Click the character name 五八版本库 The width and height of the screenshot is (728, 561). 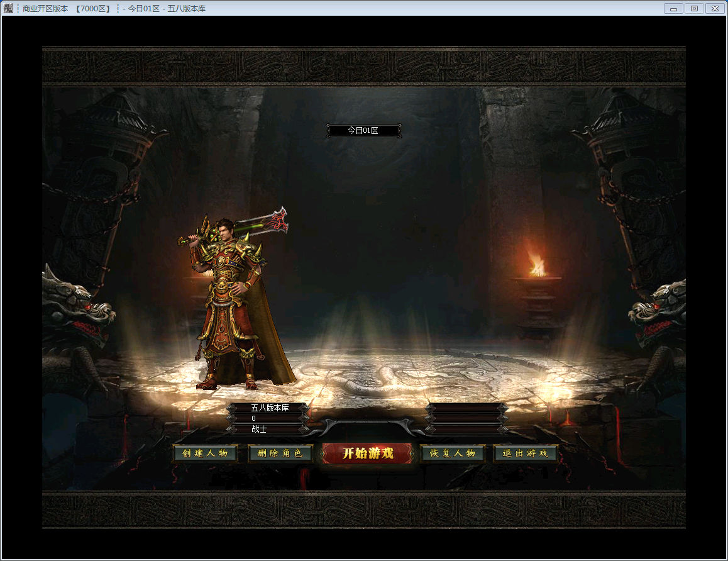click(270, 408)
